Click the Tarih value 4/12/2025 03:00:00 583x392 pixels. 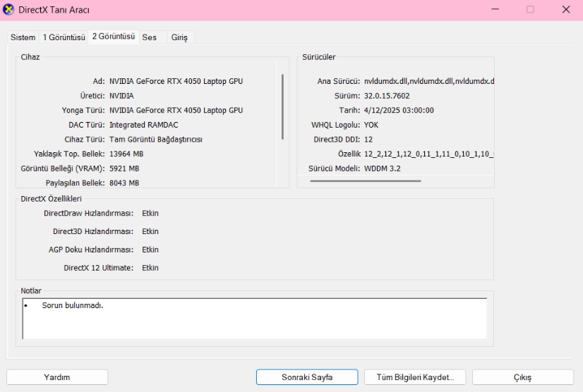pos(399,111)
